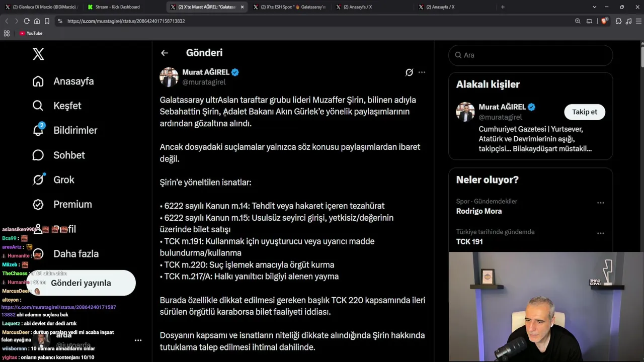Screen dimensions: 644x362
Task: Click Murat AĞIREL's post avatar
Action: (169, 77)
